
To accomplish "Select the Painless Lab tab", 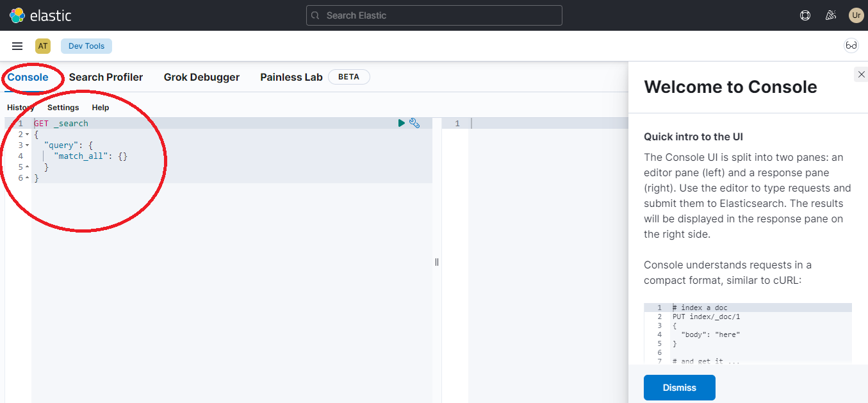I will 291,77.
